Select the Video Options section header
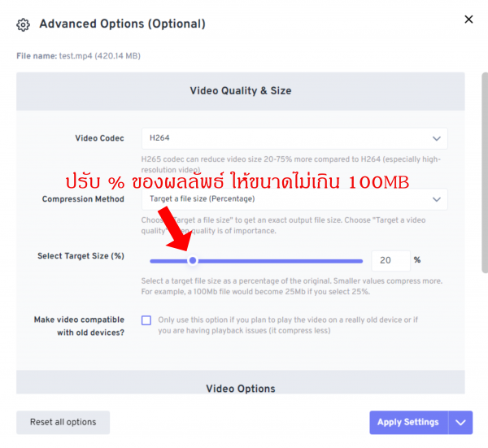 240,389
